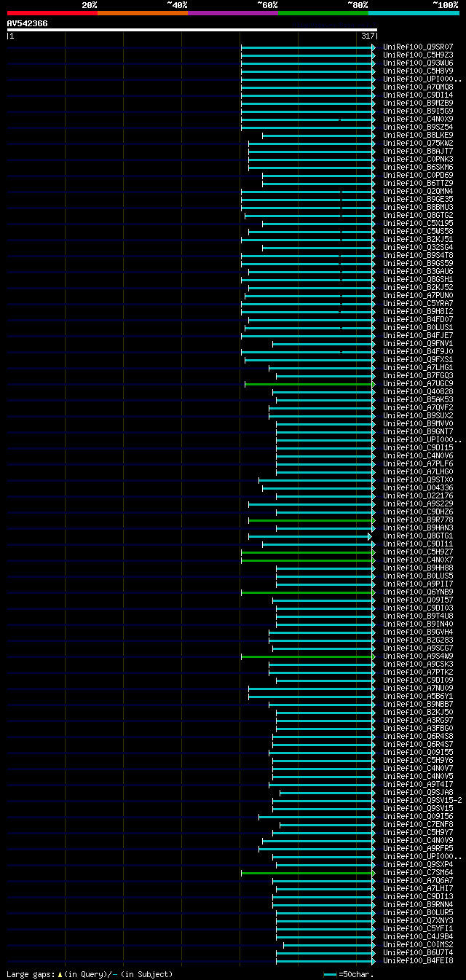This screenshot has width=466, height=980.
Task: Click the Large gaps legend text
Action: tap(90, 974)
